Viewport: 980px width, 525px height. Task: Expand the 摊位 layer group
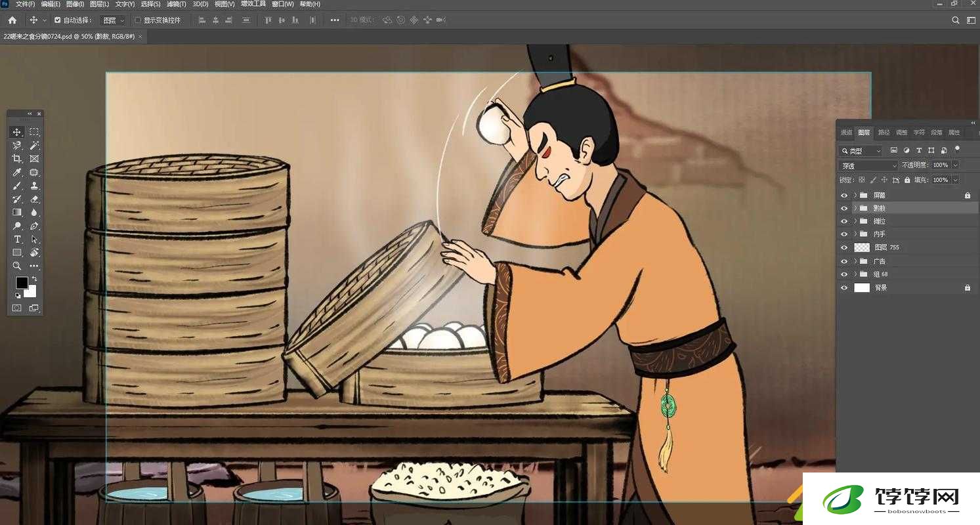(x=855, y=221)
